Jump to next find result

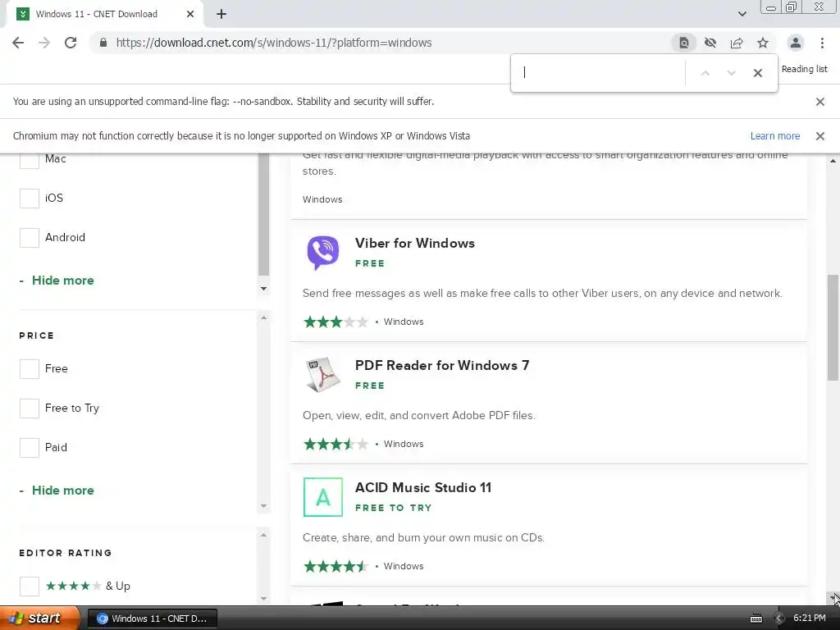(x=731, y=73)
